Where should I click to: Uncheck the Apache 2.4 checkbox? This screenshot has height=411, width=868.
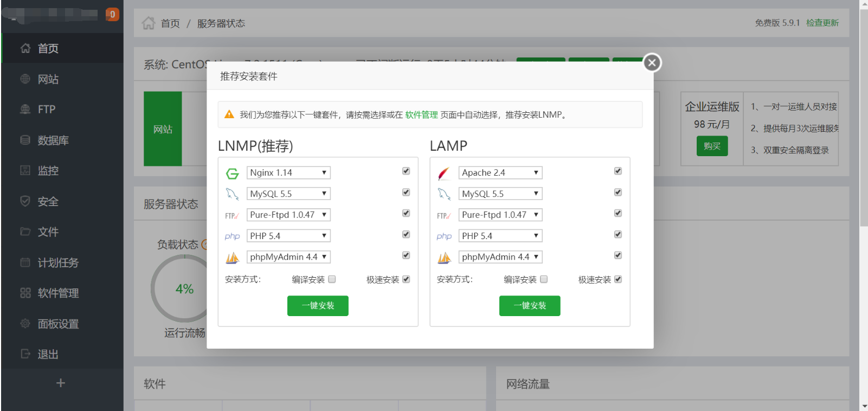[618, 171]
